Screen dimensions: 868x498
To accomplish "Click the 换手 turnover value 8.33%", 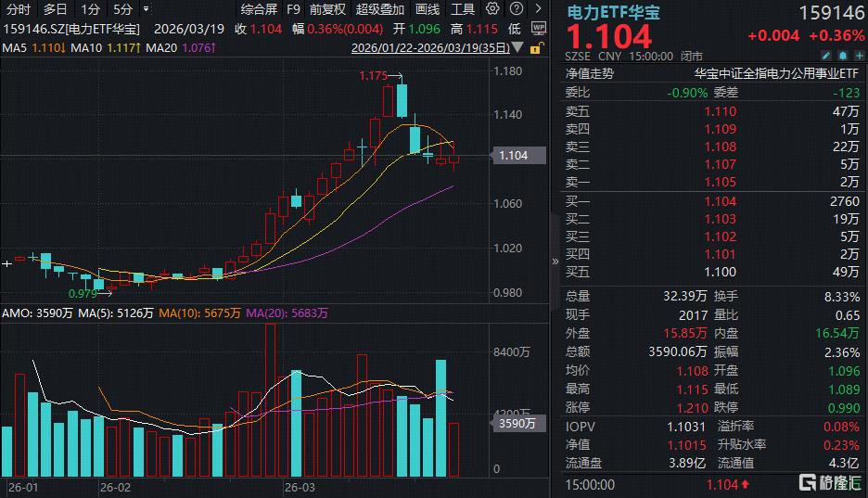I will tap(842, 297).
